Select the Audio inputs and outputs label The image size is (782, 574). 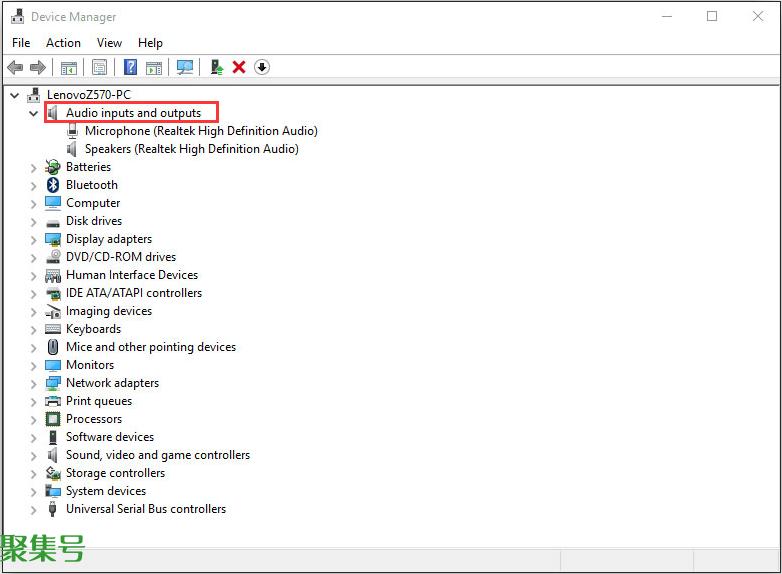point(133,113)
